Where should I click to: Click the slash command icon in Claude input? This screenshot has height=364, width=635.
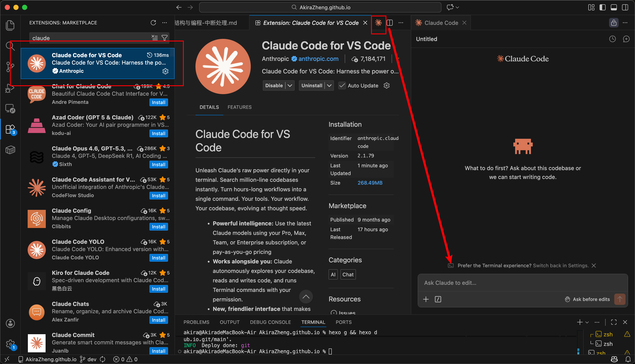tap(438, 299)
